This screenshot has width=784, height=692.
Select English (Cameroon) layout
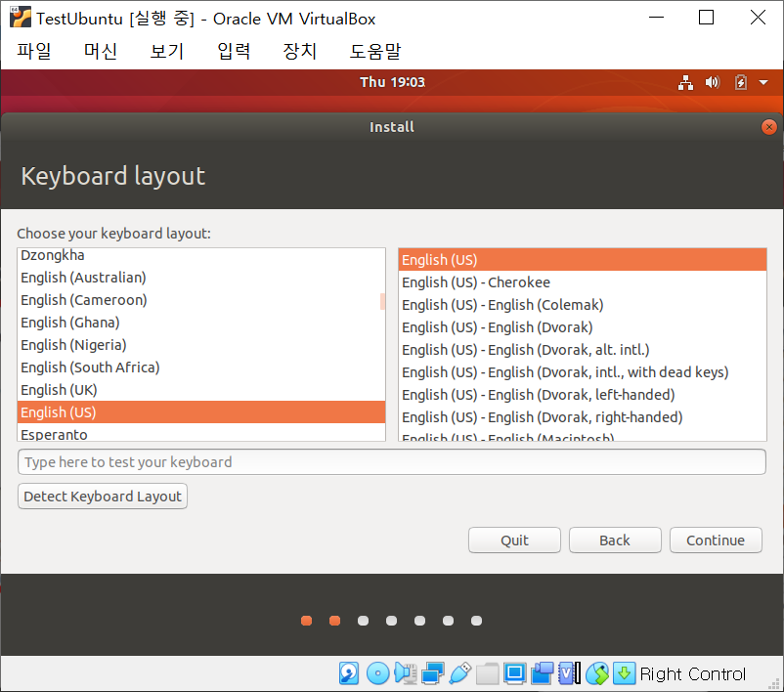pyautogui.click(x=201, y=300)
